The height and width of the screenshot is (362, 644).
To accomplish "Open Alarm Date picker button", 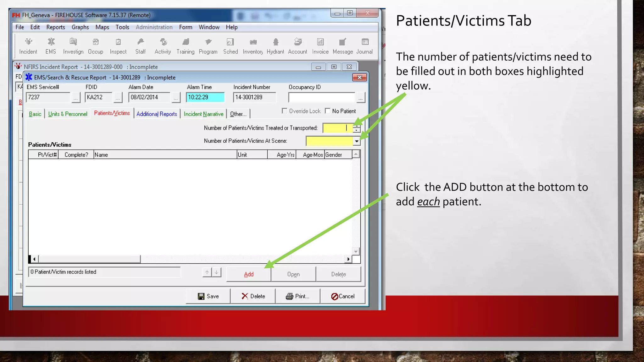I will coord(176,98).
